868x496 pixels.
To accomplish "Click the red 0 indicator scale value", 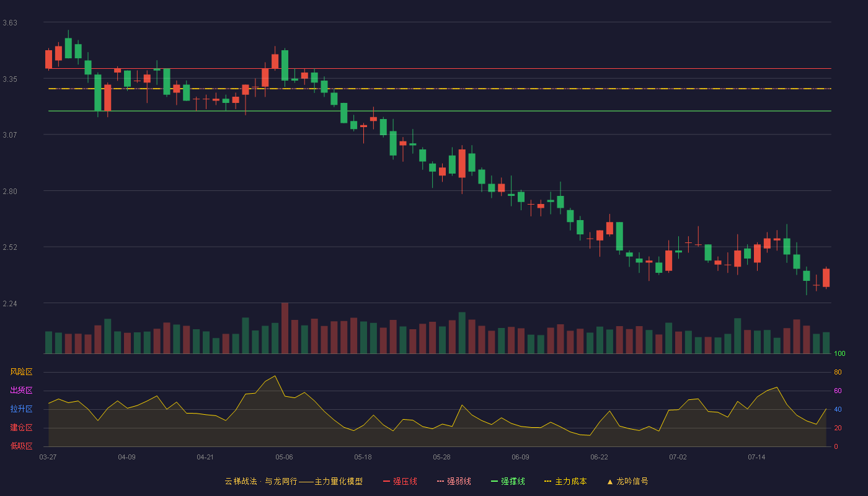I will 836,446.
